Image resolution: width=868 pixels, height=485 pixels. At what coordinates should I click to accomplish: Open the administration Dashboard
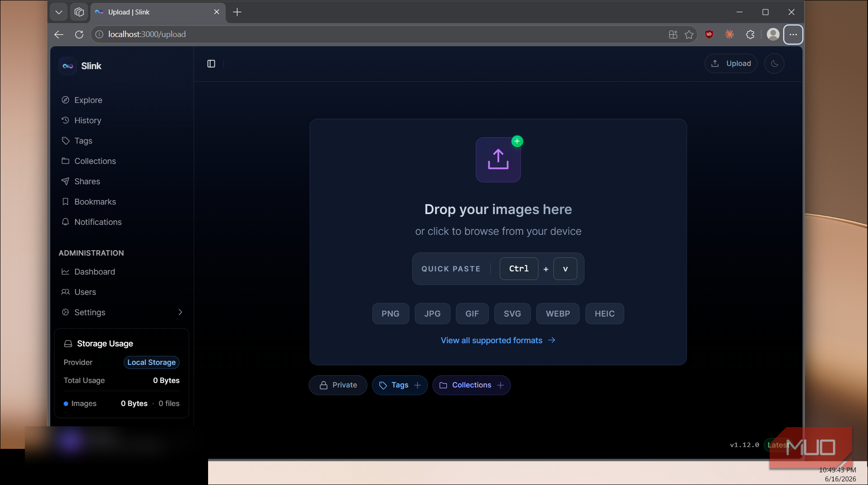(x=94, y=272)
